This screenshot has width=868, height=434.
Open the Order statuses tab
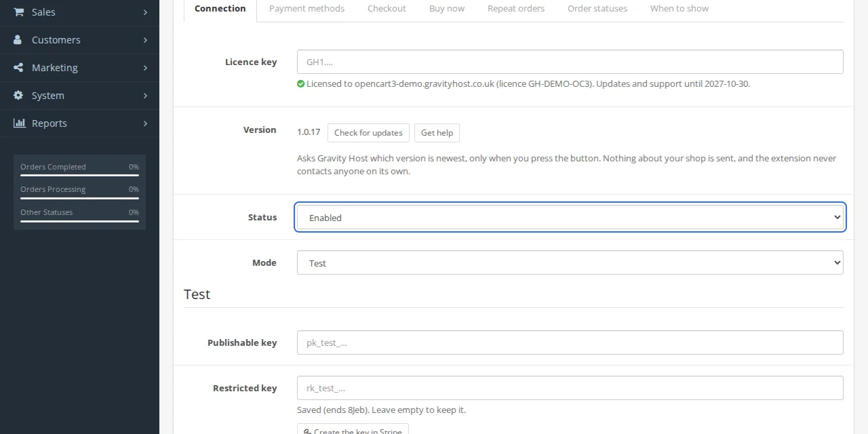click(597, 9)
